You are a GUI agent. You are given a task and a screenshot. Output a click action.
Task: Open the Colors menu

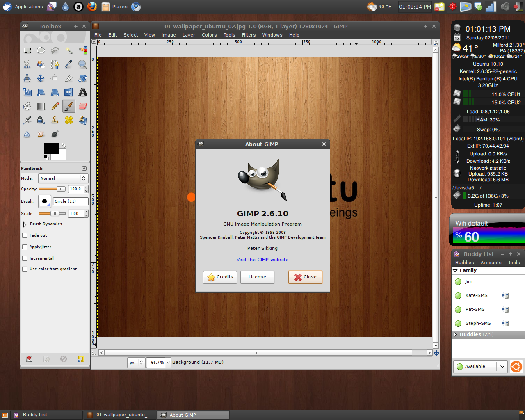pos(209,35)
